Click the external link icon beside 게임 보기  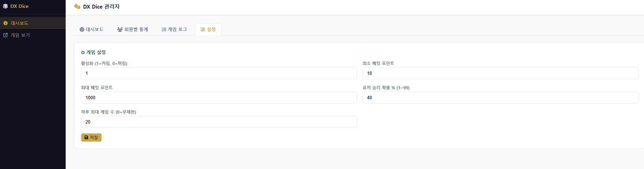pos(5,35)
